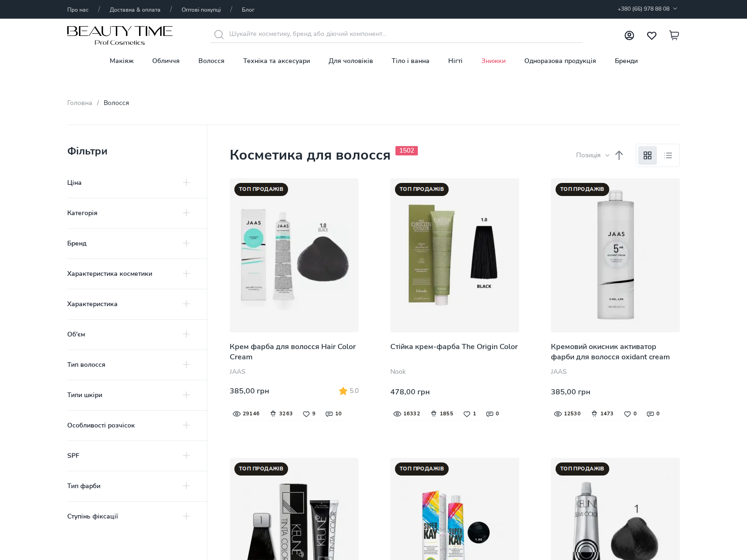
Task: Click views eye icon on Hair Color Cream
Action: pos(237,414)
